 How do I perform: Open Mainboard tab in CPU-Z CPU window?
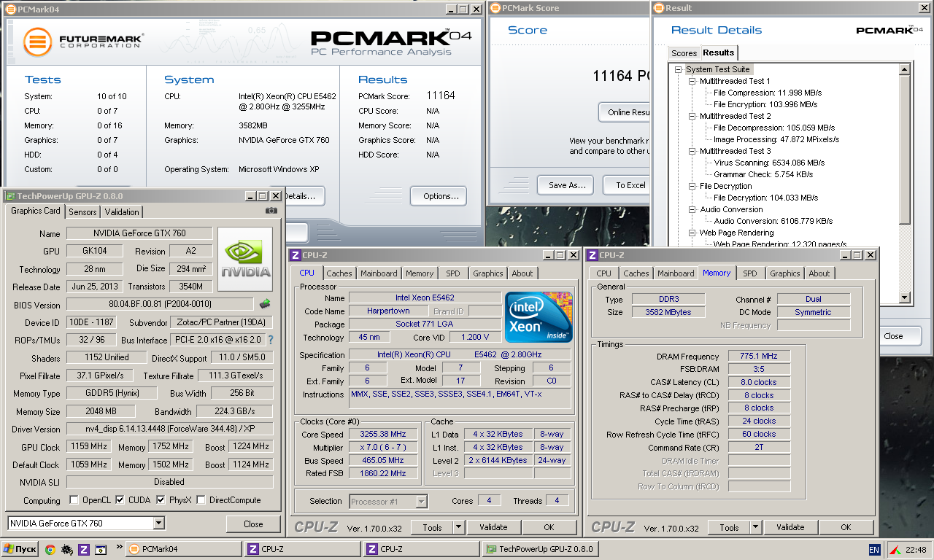(x=379, y=273)
